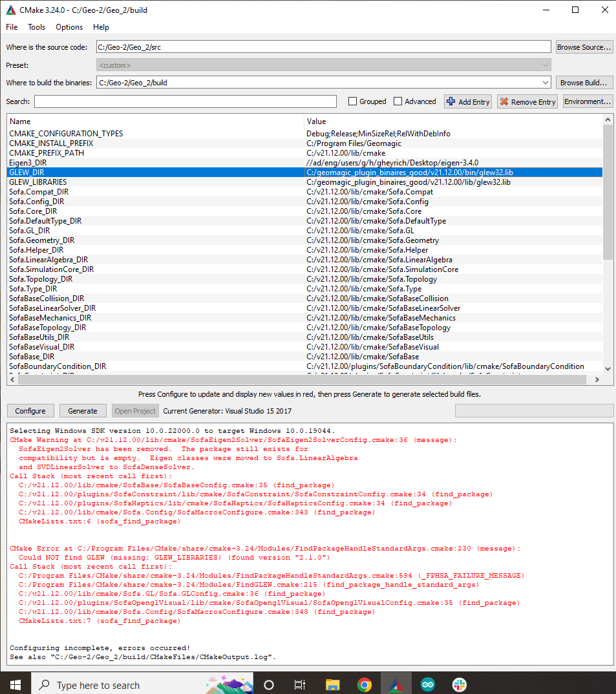
Task: Click the red X Remove Entry icon
Action: click(x=504, y=101)
